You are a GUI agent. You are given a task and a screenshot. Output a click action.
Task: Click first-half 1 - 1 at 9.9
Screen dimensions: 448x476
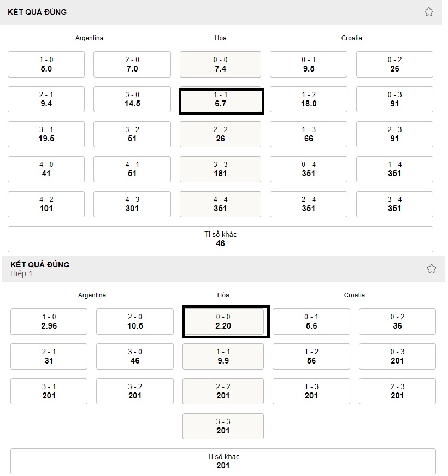point(223,356)
